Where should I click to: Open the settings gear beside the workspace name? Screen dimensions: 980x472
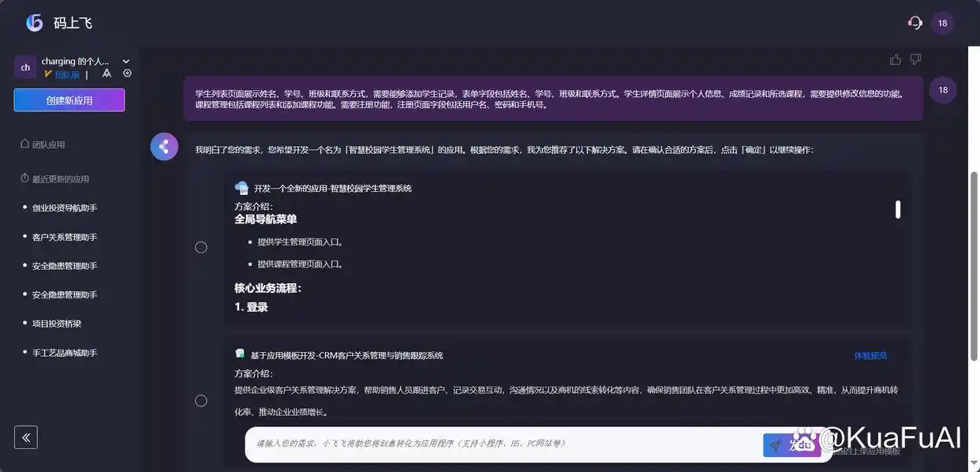point(126,73)
